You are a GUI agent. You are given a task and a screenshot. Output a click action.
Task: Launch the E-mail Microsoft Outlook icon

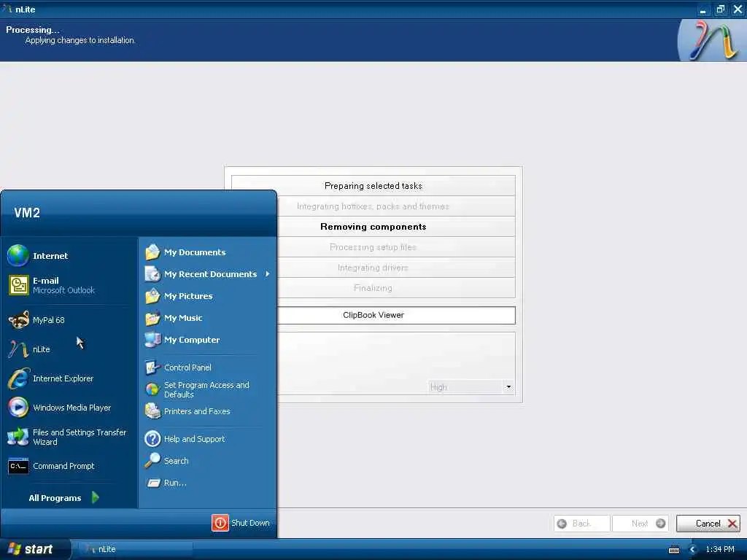point(18,285)
